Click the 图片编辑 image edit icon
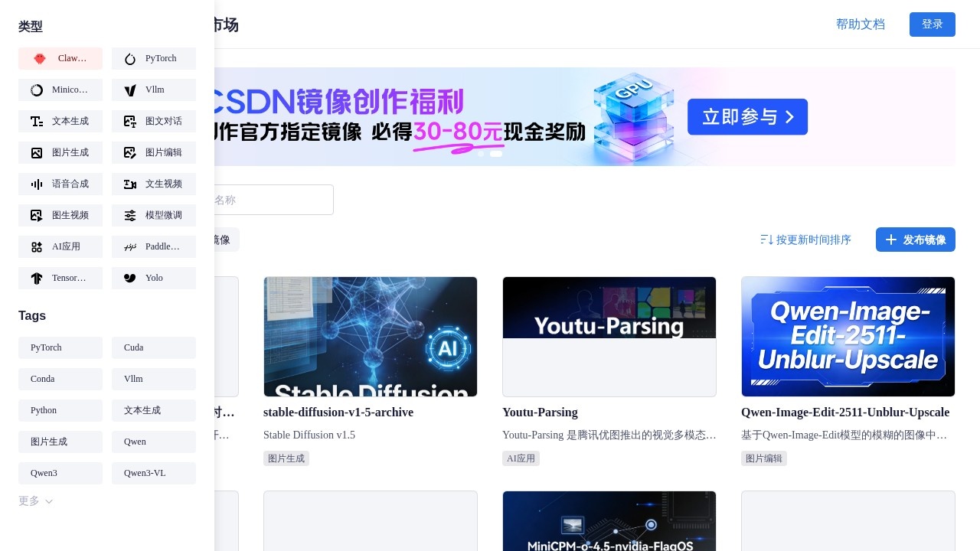The image size is (980, 551). pos(130,152)
